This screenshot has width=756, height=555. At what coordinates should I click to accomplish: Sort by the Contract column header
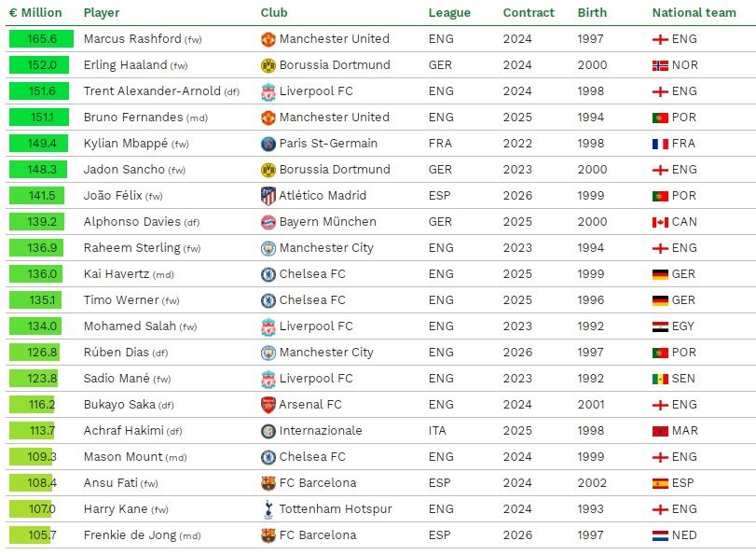529,12
